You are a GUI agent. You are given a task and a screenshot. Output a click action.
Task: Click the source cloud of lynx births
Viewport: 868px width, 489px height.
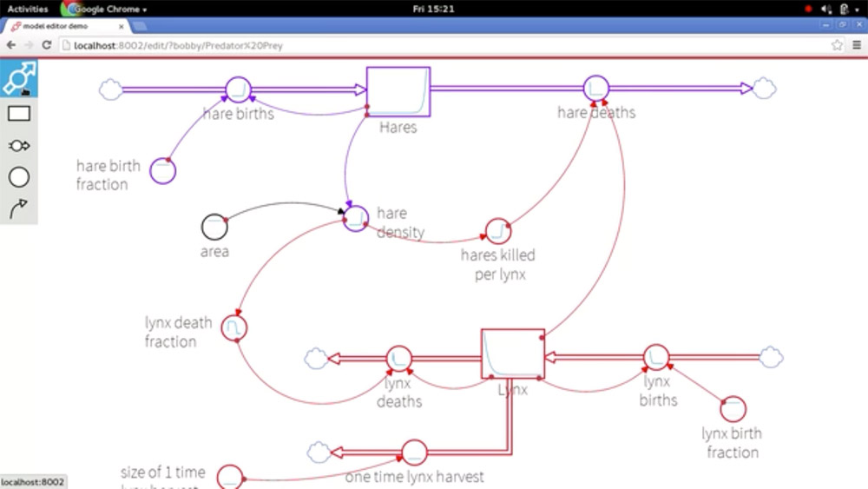click(771, 357)
